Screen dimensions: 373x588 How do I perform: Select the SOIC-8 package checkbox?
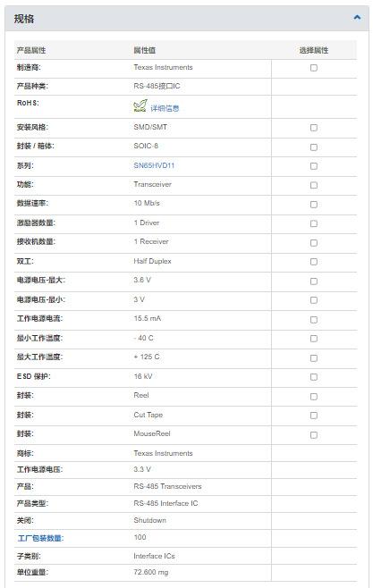pyautogui.click(x=314, y=147)
